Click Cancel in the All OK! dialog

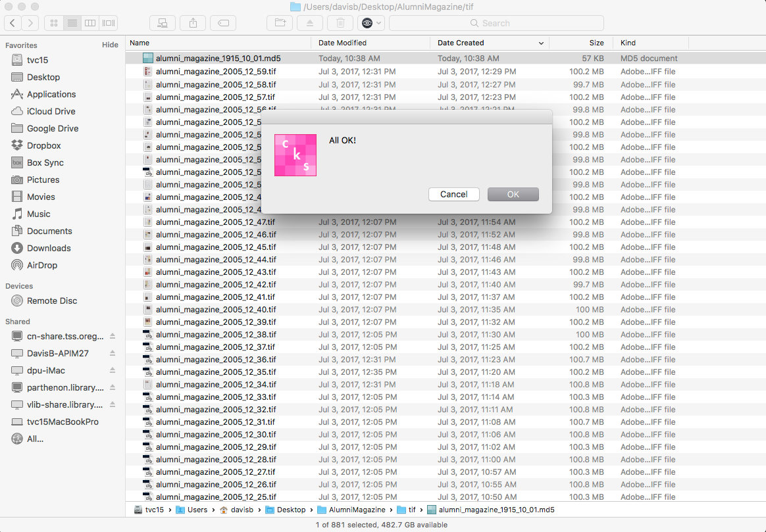click(x=454, y=194)
